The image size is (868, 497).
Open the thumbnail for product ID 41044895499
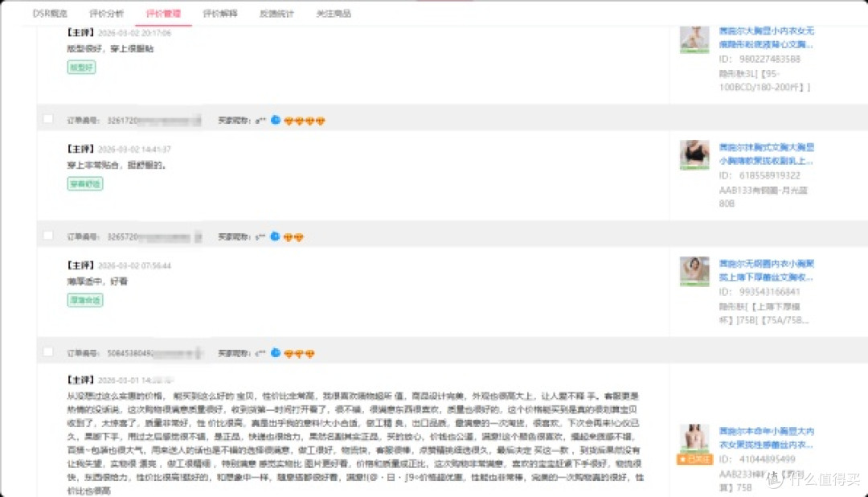(x=694, y=439)
